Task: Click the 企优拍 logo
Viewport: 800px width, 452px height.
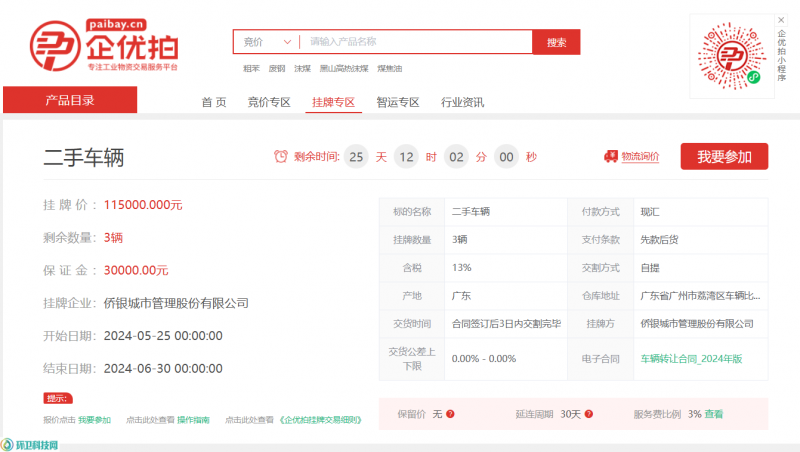Action: (x=104, y=44)
